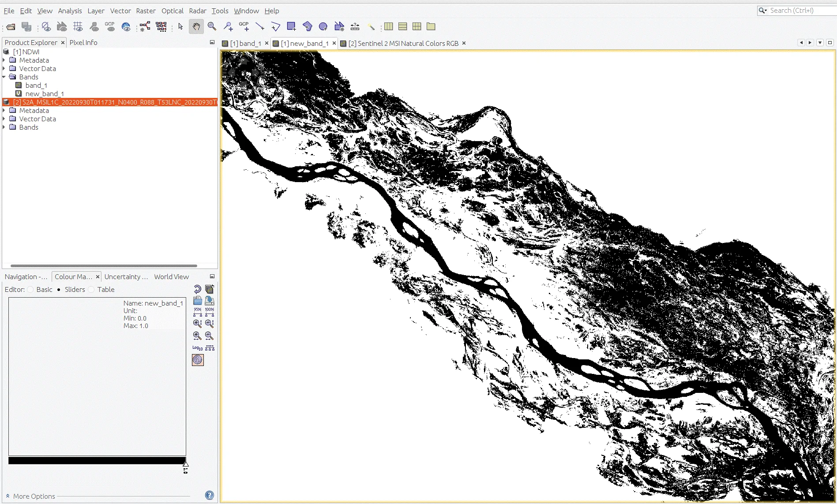Choose the Draw Rectangle geometry tool
Image resolution: width=837 pixels, height=504 pixels.
click(291, 27)
